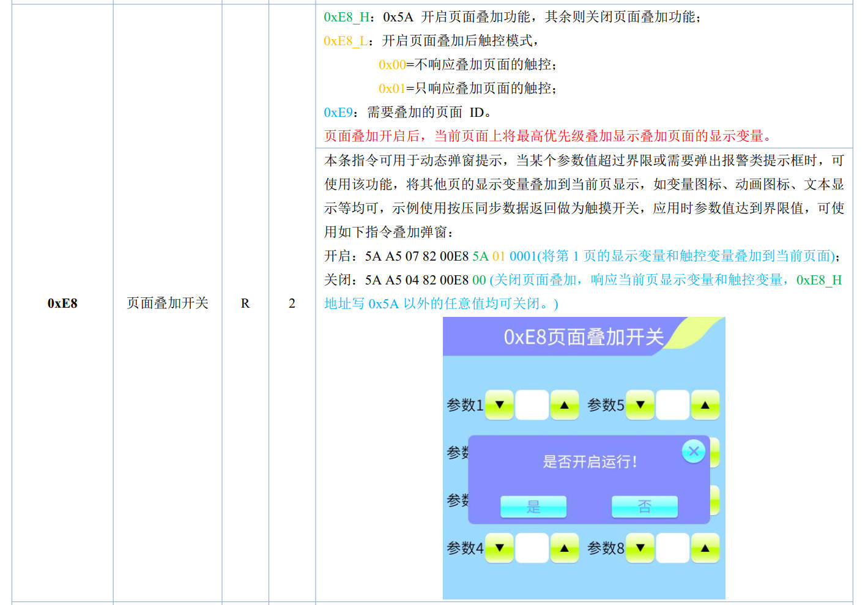Decrease 参数4 with its down arrow
Screen dimensions: 868x605
click(500, 548)
